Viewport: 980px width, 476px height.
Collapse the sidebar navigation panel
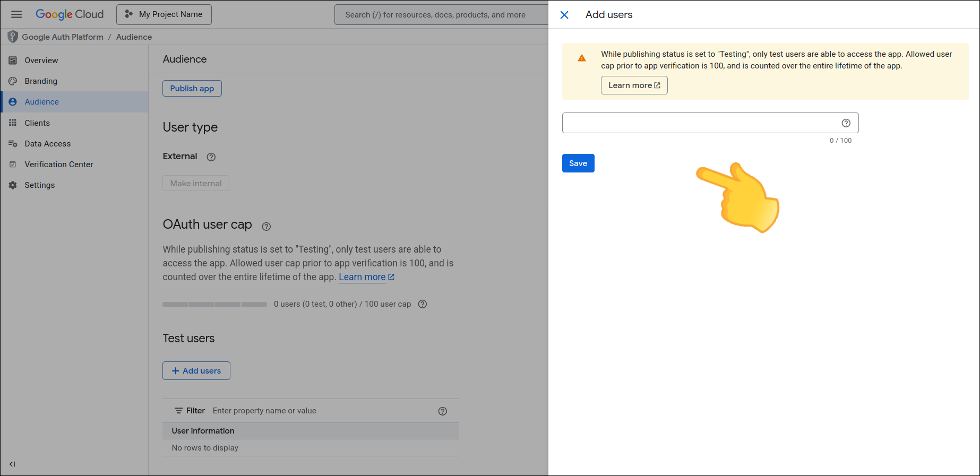point(12,464)
